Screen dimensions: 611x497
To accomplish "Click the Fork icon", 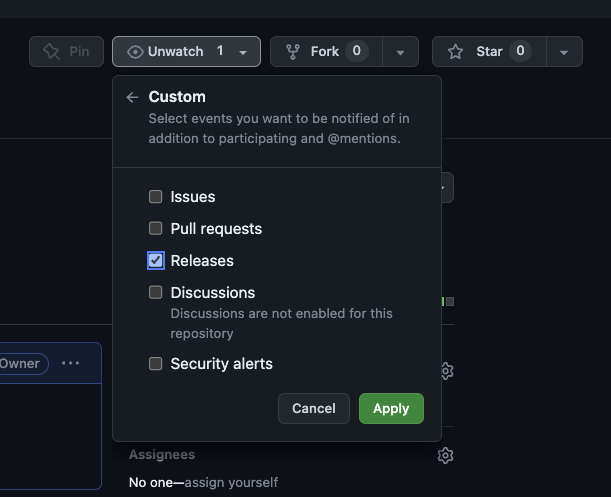I will 293,52.
